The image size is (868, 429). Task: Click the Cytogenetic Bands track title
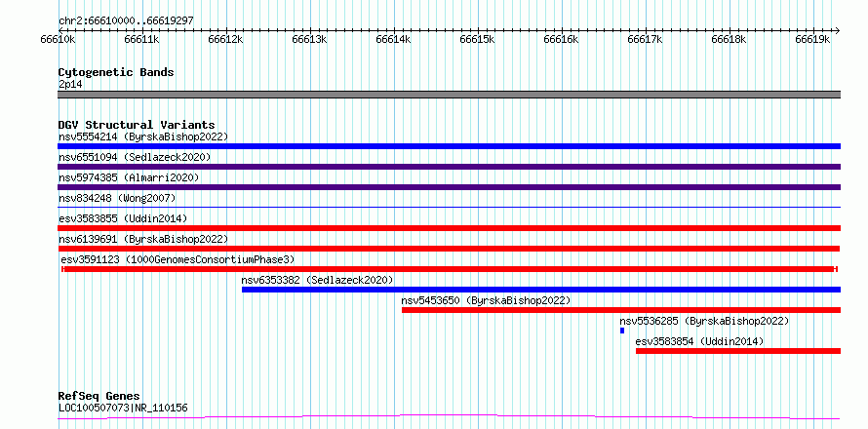pos(116,72)
